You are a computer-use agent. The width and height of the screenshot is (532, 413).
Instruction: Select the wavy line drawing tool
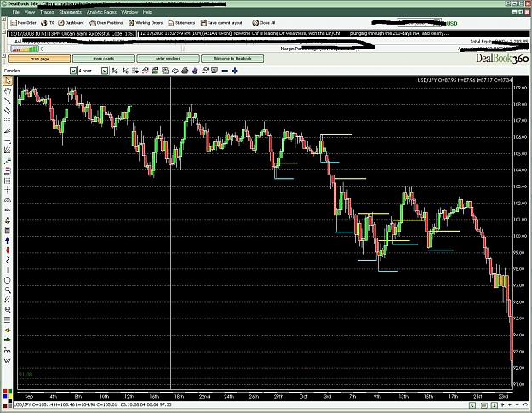tap(8, 261)
